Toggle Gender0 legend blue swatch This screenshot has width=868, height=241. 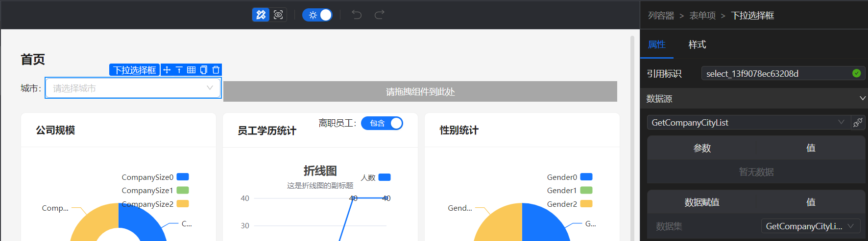[586, 177]
